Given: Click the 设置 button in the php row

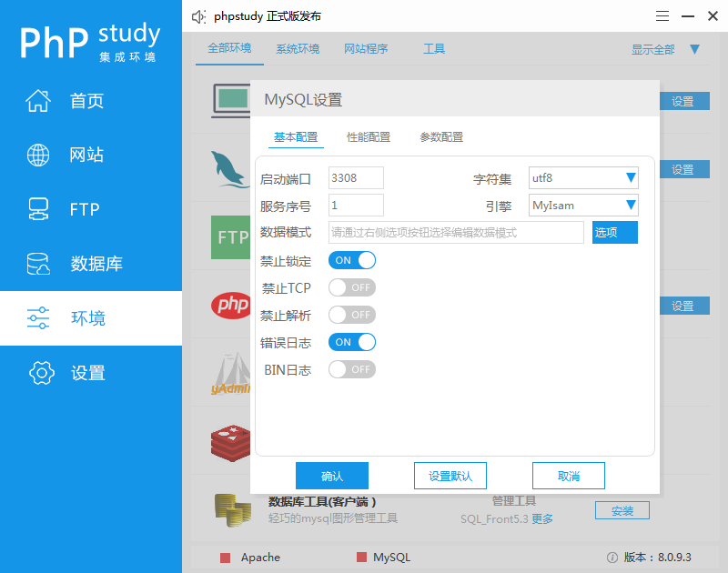Looking at the screenshot, I should coord(684,306).
